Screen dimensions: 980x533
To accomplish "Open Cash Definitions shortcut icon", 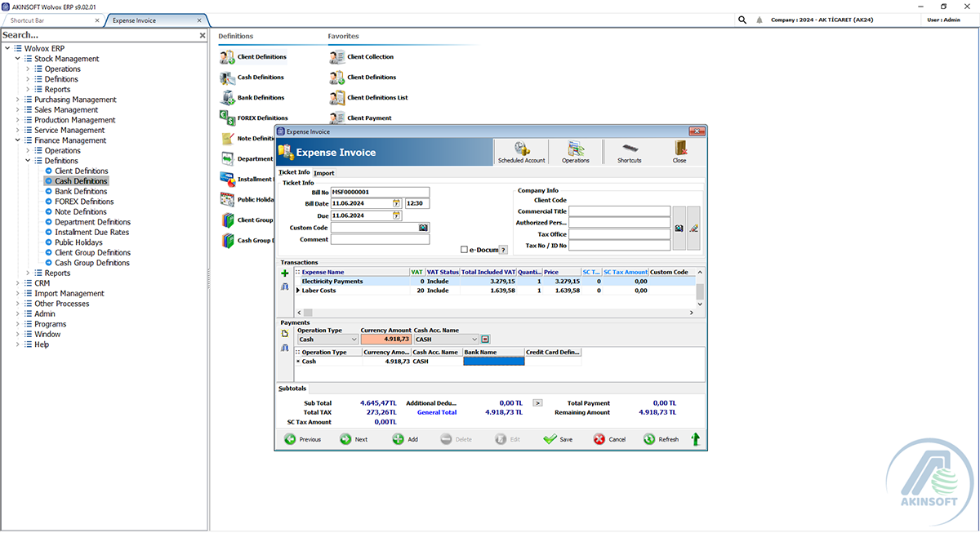I will [228, 78].
